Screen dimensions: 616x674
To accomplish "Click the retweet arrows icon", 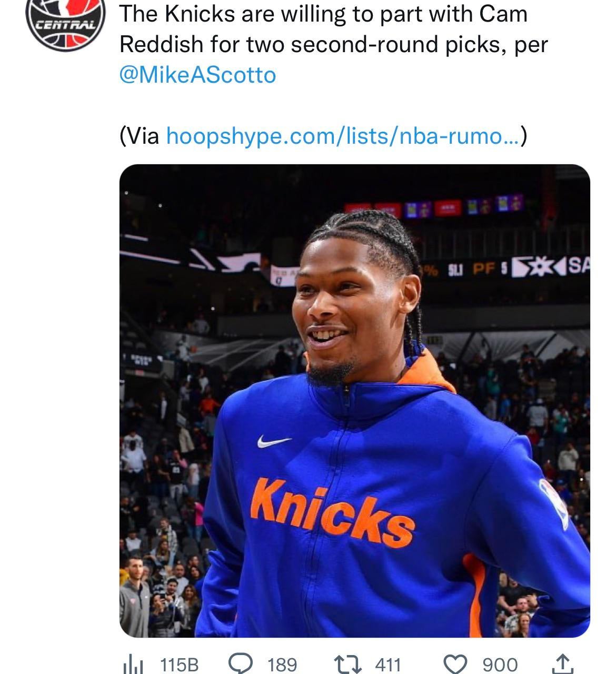I will point(349,664).
